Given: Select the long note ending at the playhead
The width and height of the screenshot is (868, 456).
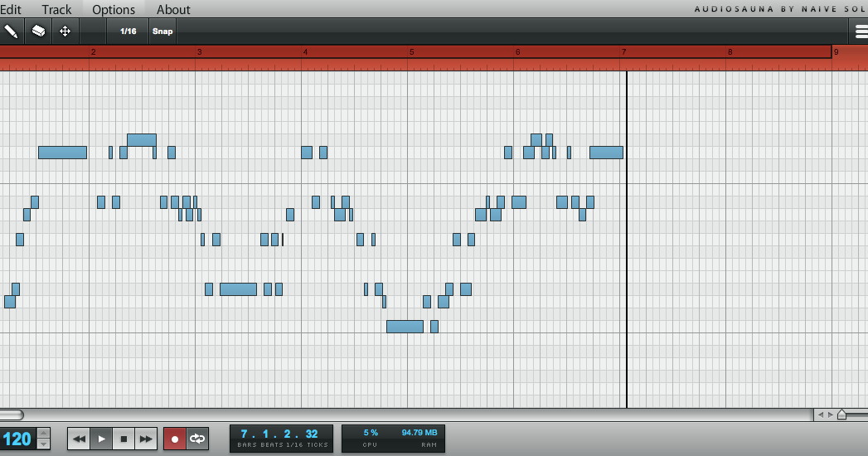Looking at the screenshot, I should (x=606, y=153).
